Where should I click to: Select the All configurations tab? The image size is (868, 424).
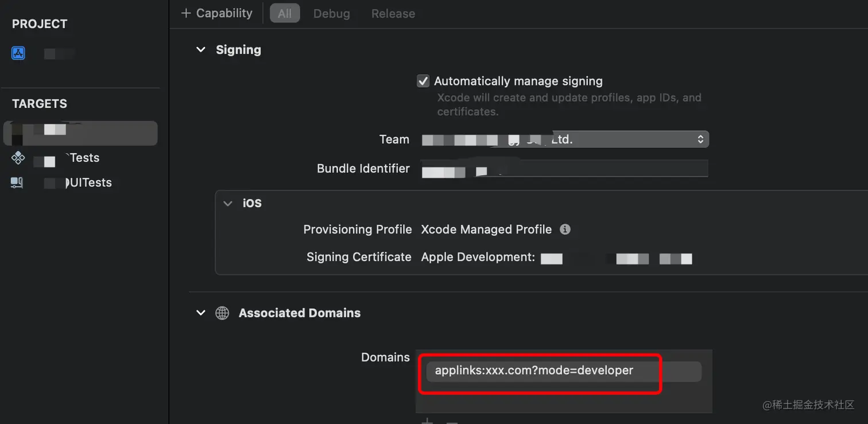(285, 14)
